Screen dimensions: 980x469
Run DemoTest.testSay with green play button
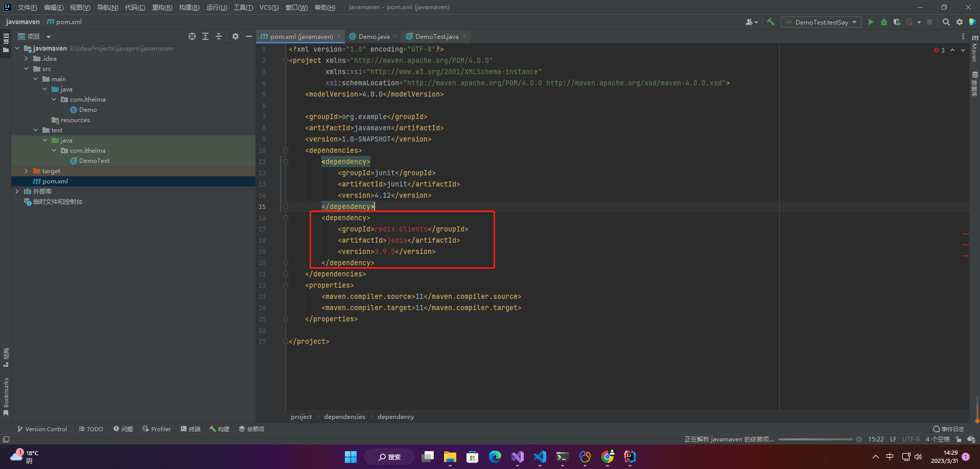(871, 22)
